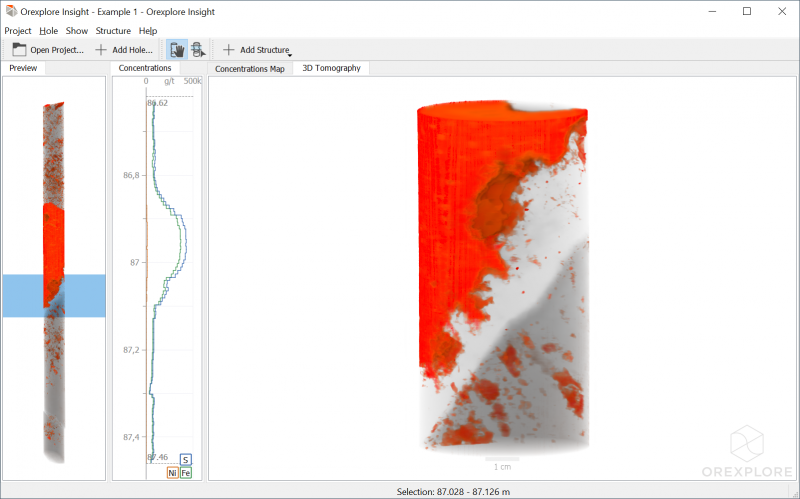Open the Help menu
The height and width of the screenshot is (499, 800).
coord(148,31)
